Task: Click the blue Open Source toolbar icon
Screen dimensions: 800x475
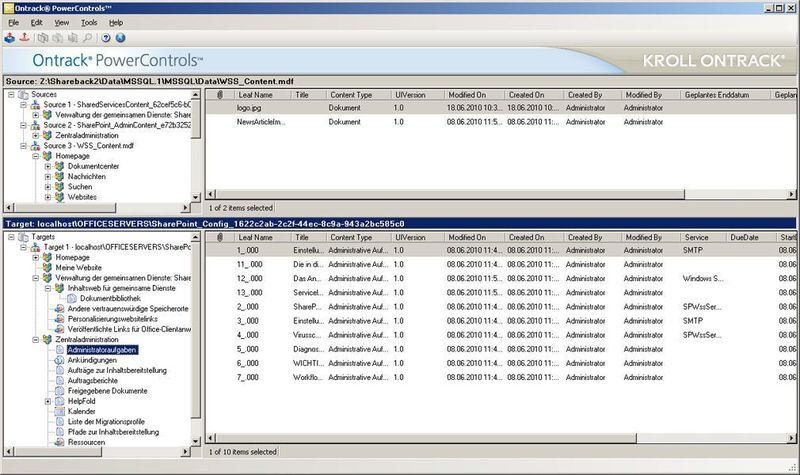Action: tap(10, 38)
